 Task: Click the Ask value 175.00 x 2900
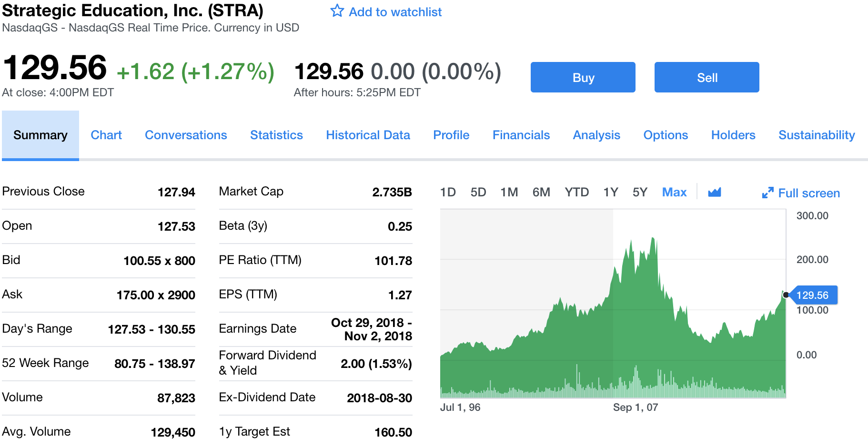[x=156, y=295]
